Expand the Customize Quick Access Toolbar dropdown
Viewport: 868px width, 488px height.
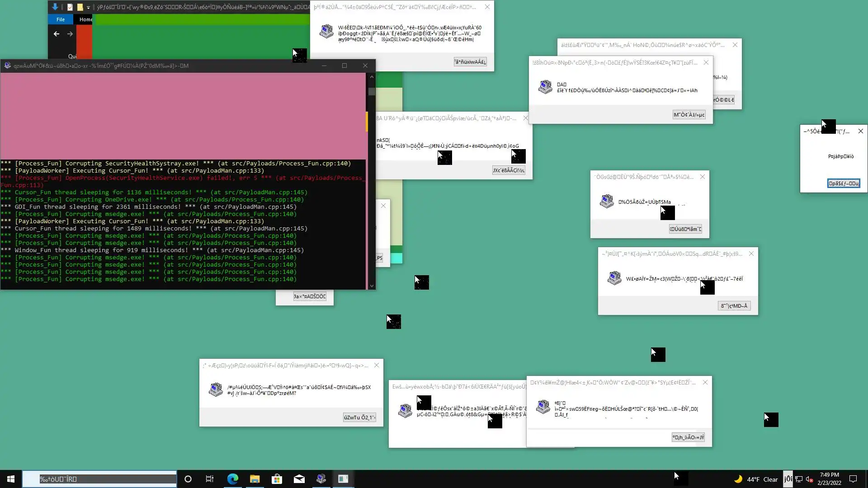pos(88,7)
